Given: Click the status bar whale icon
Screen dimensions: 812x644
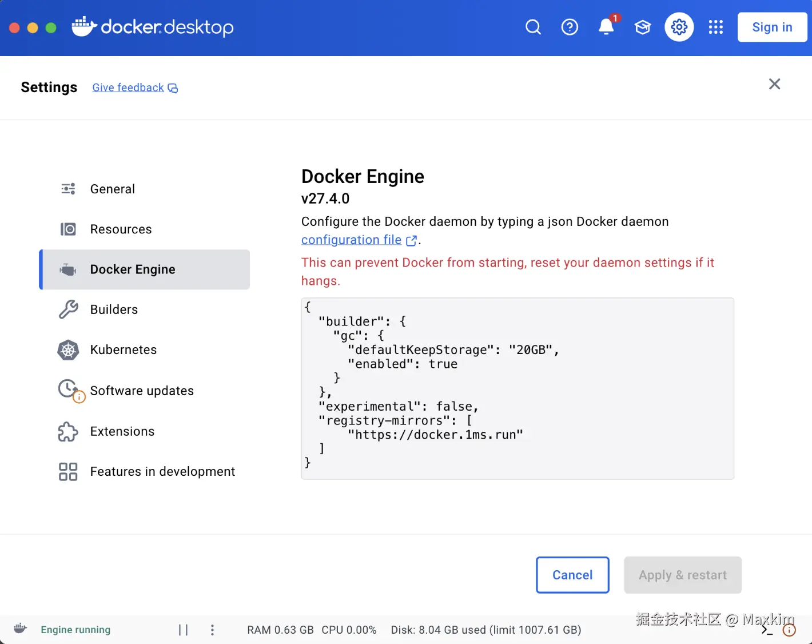Looking at the screenshot, I should pyautogui.click(x=20, y=629).
